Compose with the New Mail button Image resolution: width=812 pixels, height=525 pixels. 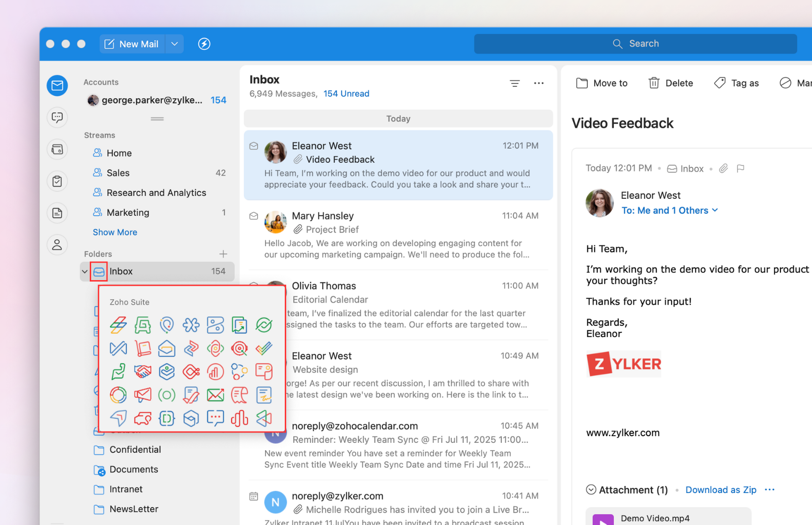[132, 44]
